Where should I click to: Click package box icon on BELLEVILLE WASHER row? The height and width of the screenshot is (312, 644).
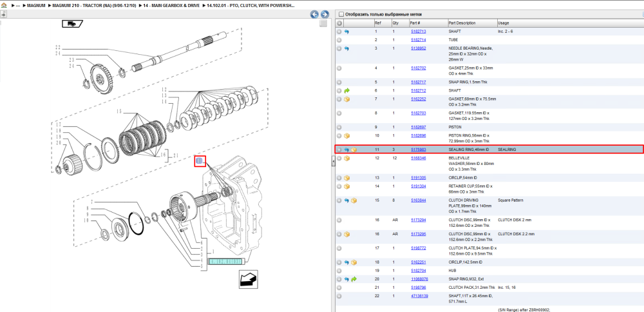point(346,159)
